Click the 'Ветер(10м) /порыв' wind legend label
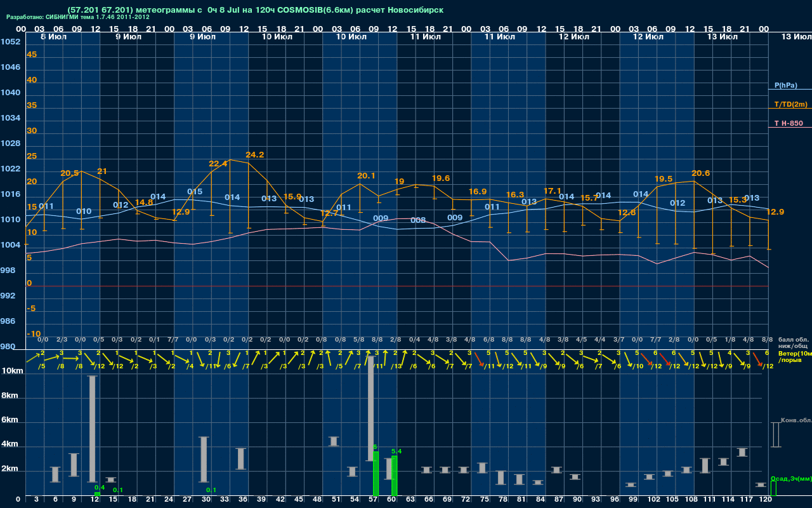The width and height of the screenshot is (812, 508). (796, 356)
